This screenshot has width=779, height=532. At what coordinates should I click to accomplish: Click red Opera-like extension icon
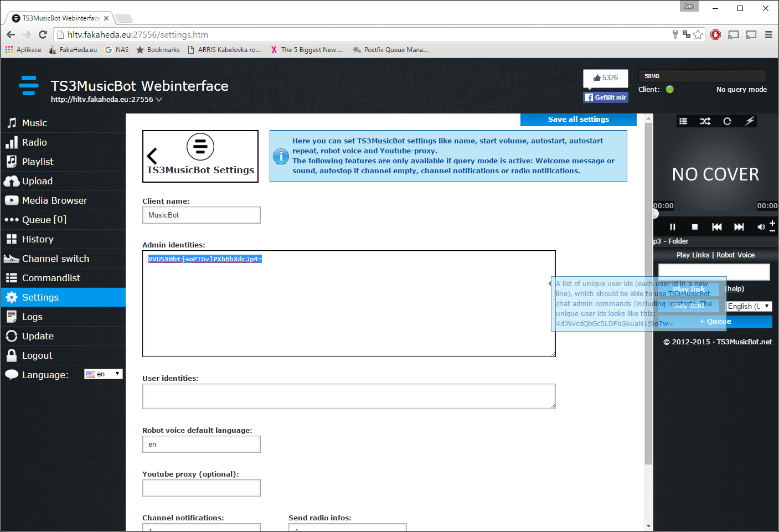(x=716, y=34)
